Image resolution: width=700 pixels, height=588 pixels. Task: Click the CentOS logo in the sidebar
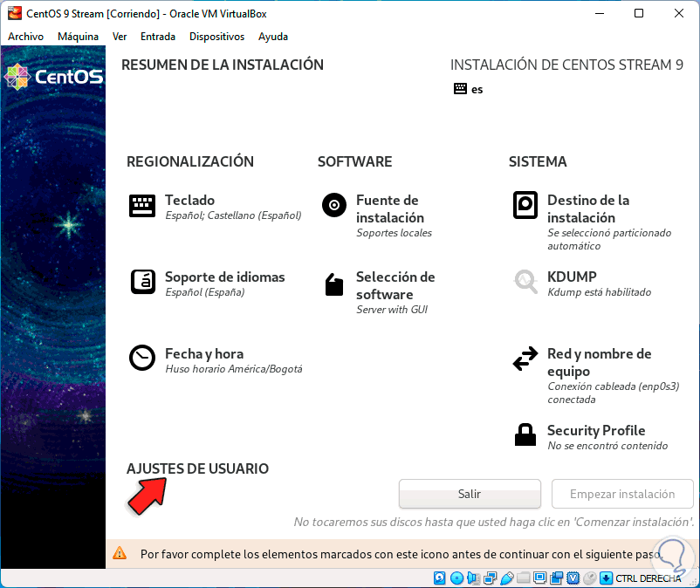(x=53, y=77)
